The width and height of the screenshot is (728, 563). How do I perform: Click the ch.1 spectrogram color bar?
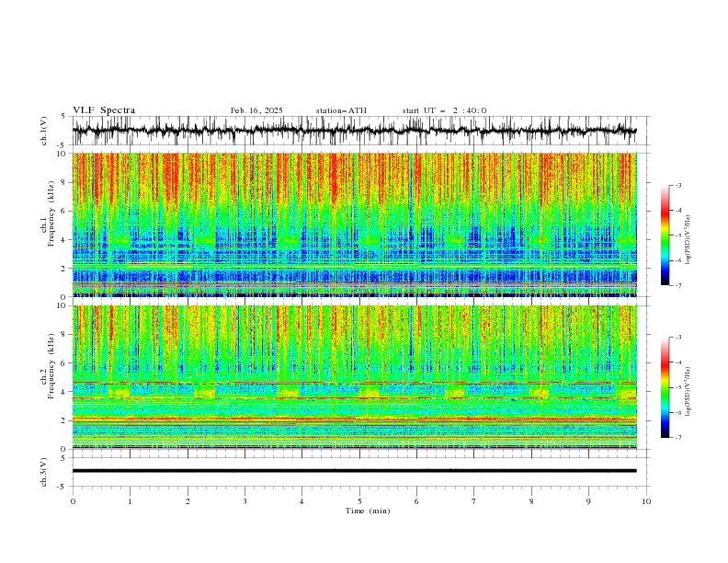coord(665,236)
